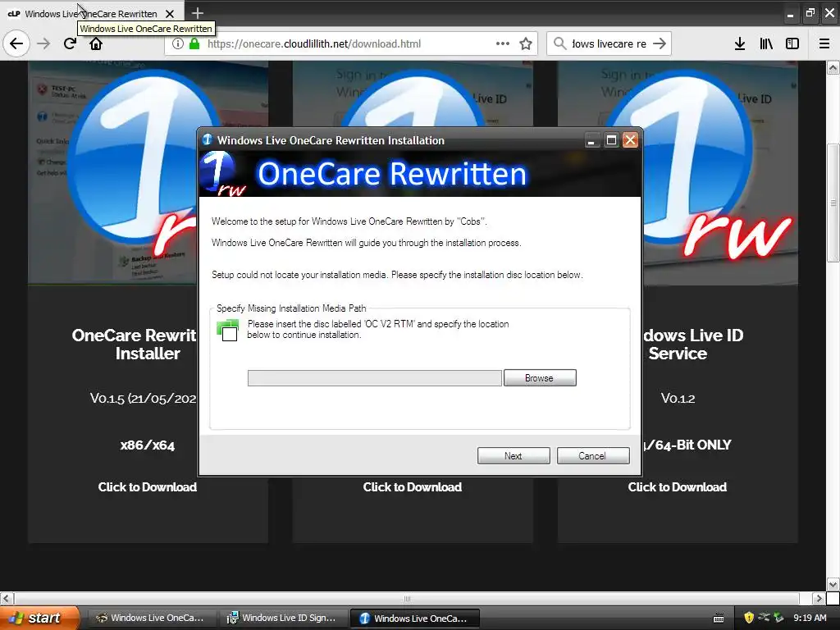Click the vertical scrollbar thumb
The height and width of the screenshot is (630, 840).
coord(833,203)
